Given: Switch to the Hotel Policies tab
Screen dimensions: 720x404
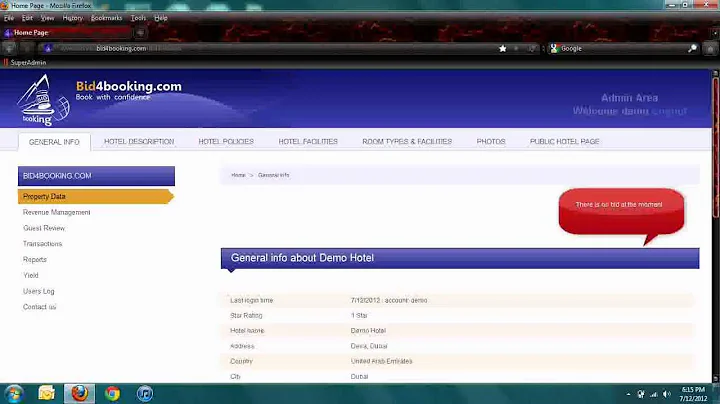Looking at the screenshot, I should pyautogui.click(x=226, y=141).
